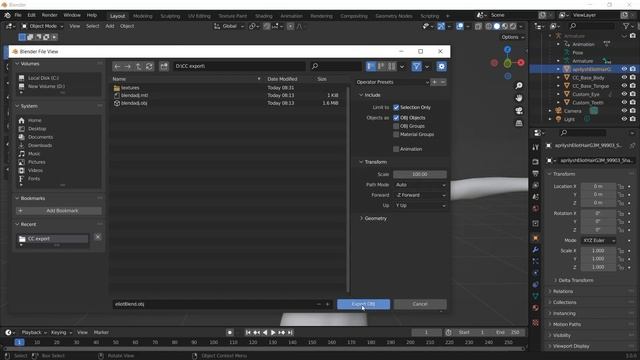
Task: Cancel the export dialog
Action: [x=420, y=304]
